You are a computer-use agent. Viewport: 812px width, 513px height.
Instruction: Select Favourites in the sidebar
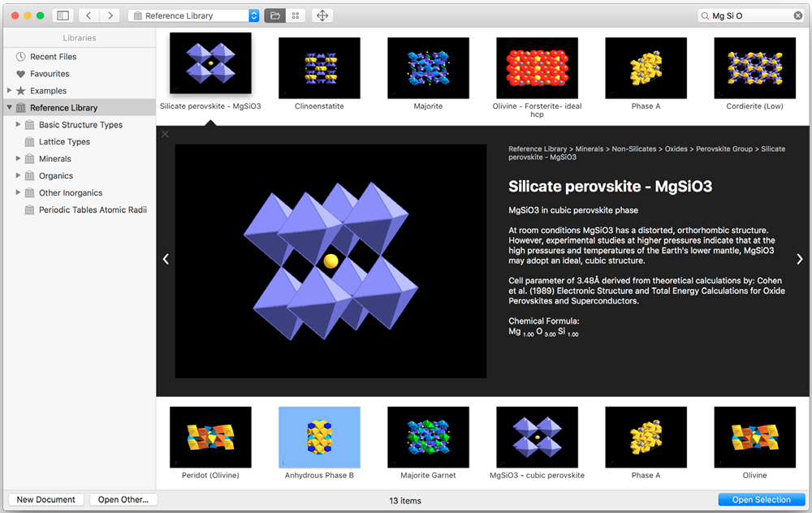(50, 74)
